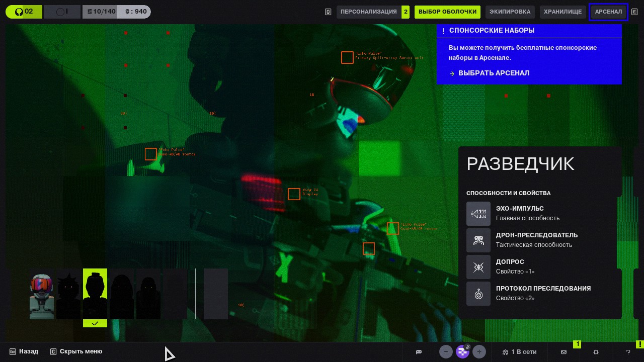Screen dimensions: 644x362
Task: Click Скрыть меню to hide the menu
Action: [x=80, y=351]
